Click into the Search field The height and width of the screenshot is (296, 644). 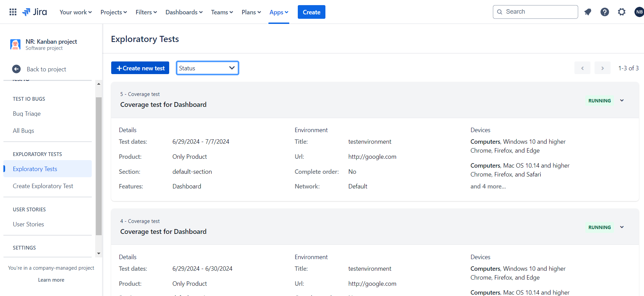(x=535, y=12)
